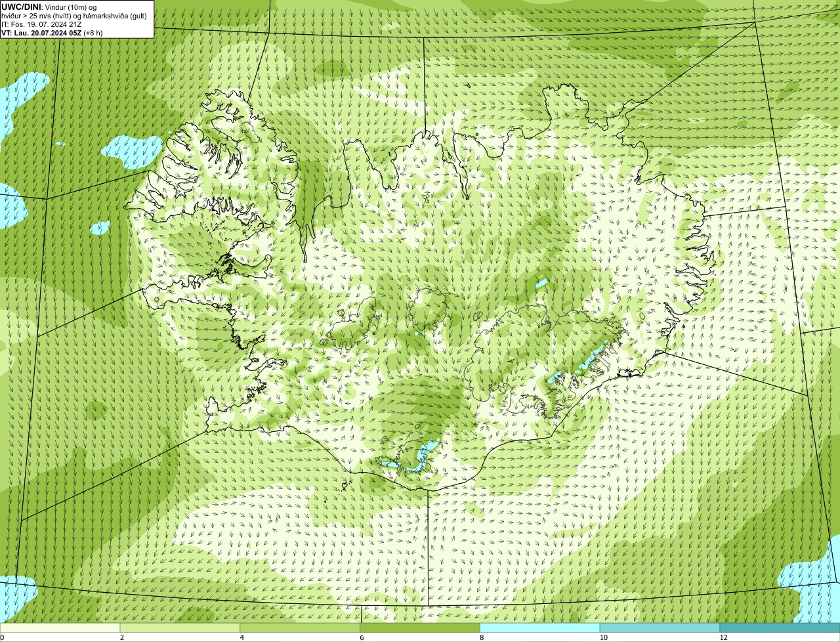This screenshot has height=642, width=840.
Task: Click the scale tick label "10"
Action: tap(603, 637)
